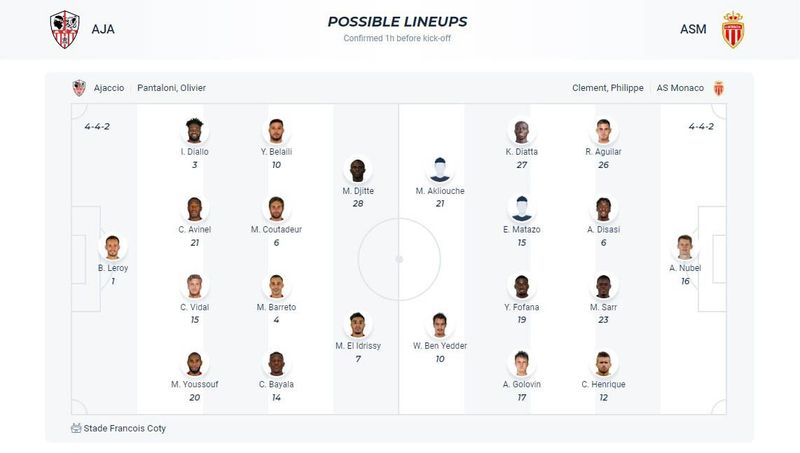Click coach name Clement, Philippe

point(608,88)
